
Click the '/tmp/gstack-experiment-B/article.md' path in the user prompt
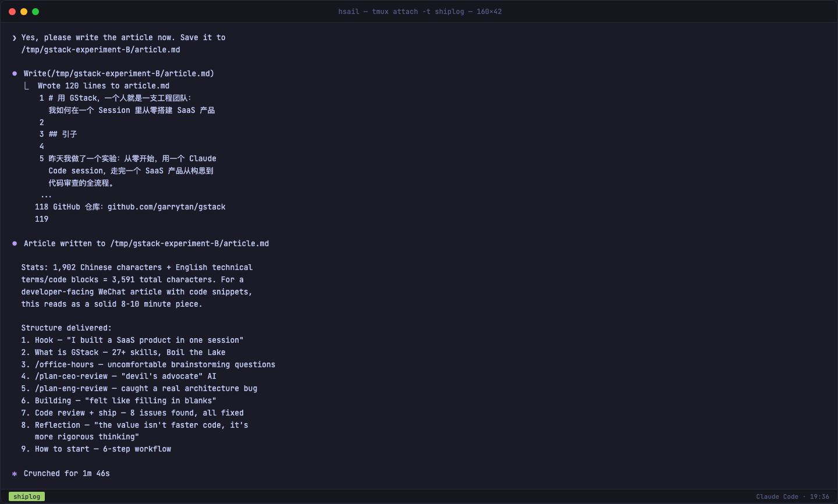click(101, 50)
